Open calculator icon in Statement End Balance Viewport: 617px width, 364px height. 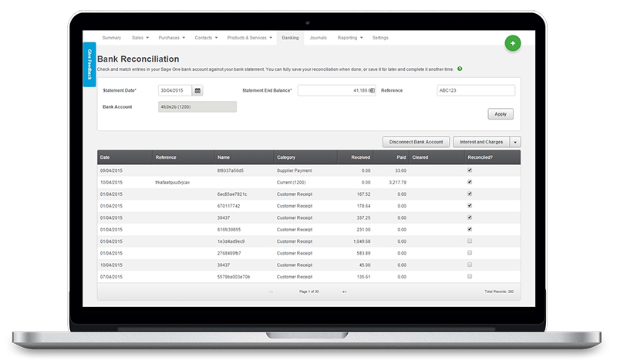(372, 91)
